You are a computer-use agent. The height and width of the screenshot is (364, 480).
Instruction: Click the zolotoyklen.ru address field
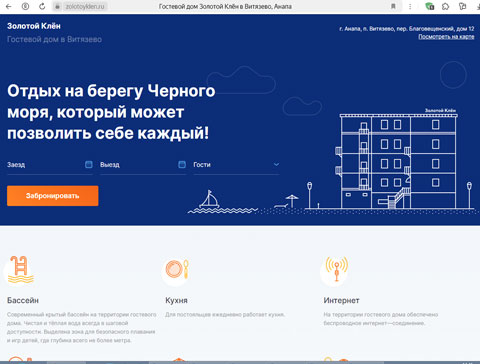pyautogui.click(x=85, y=6)
